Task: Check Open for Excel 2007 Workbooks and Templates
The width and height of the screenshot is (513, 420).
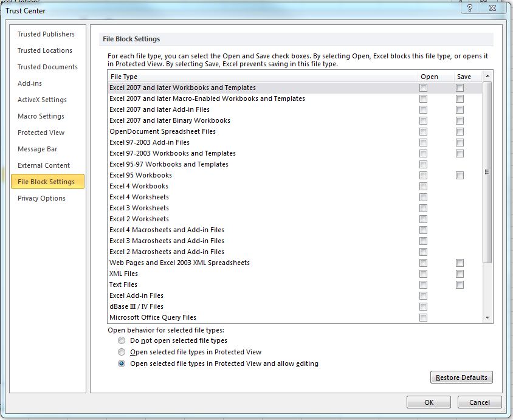Action: 424,88
